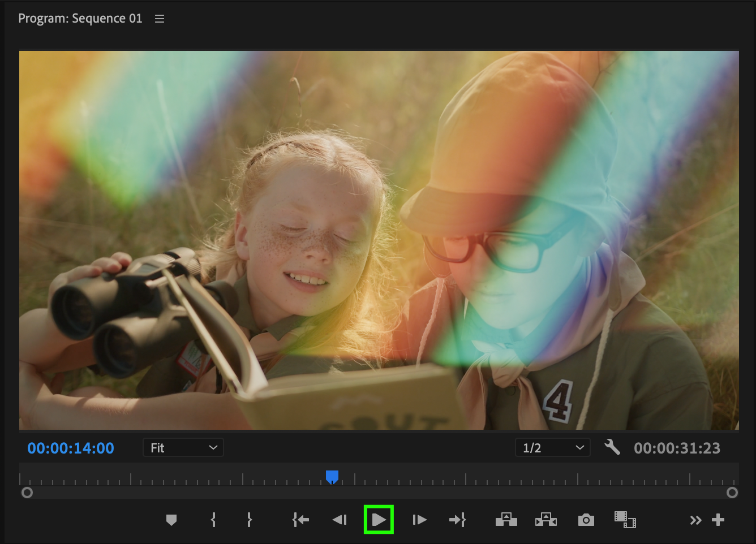Click the Go to Out point icon
Image resolution: width=756 pixels, height=544 pixels.
click(457, 520)
